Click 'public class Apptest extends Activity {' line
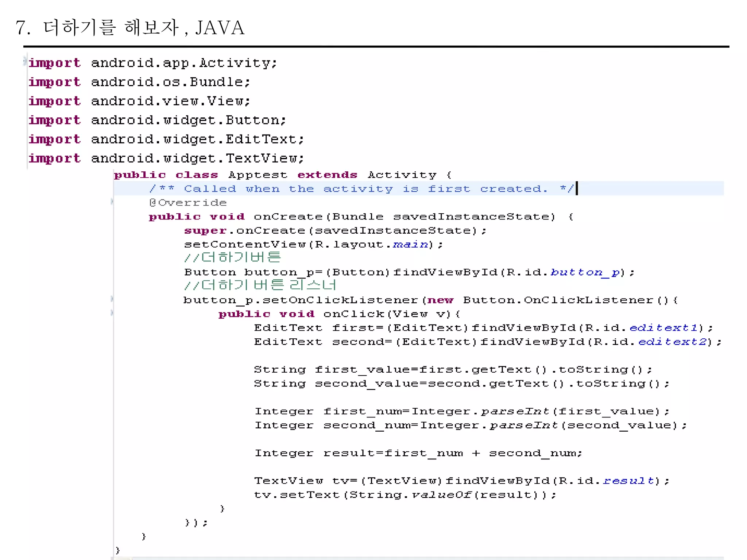 point(283,175)
